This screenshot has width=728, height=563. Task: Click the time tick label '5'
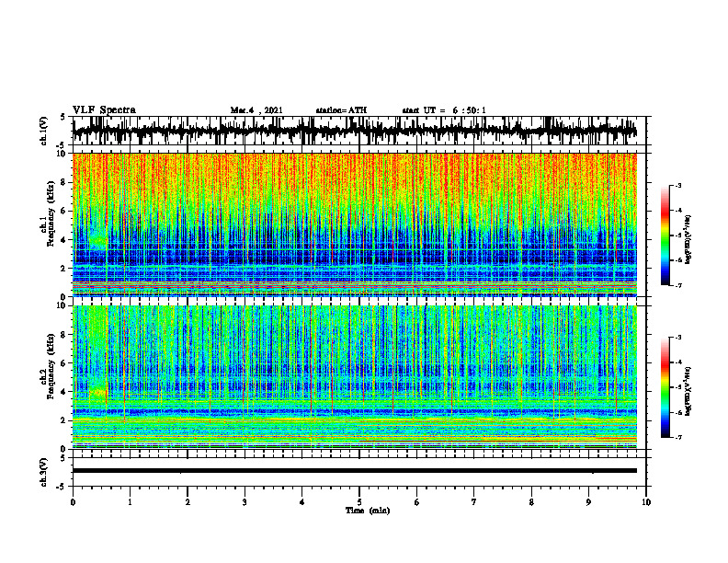(x=359, y=502)
